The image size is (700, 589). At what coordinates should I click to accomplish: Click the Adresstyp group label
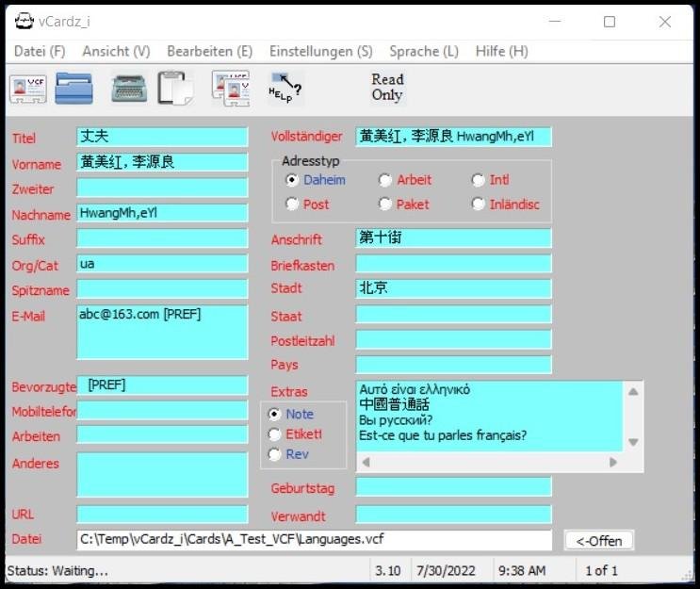coord(310,161)
